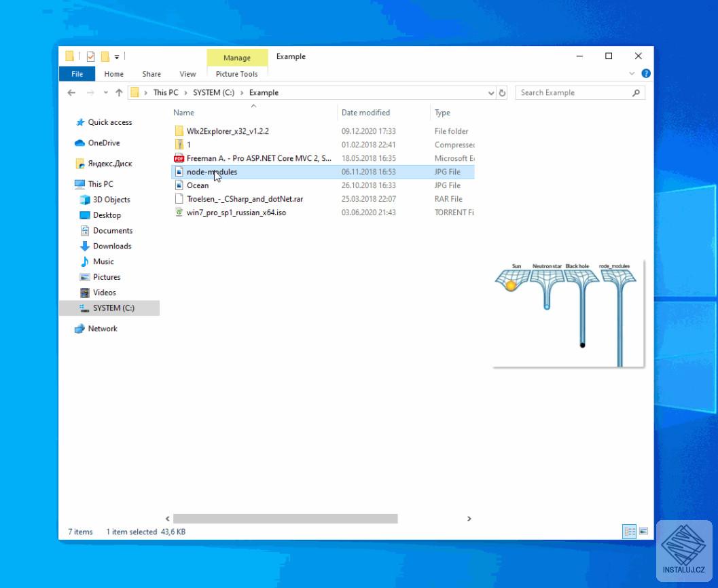Select OneDrive in the navigation pane

104,143
